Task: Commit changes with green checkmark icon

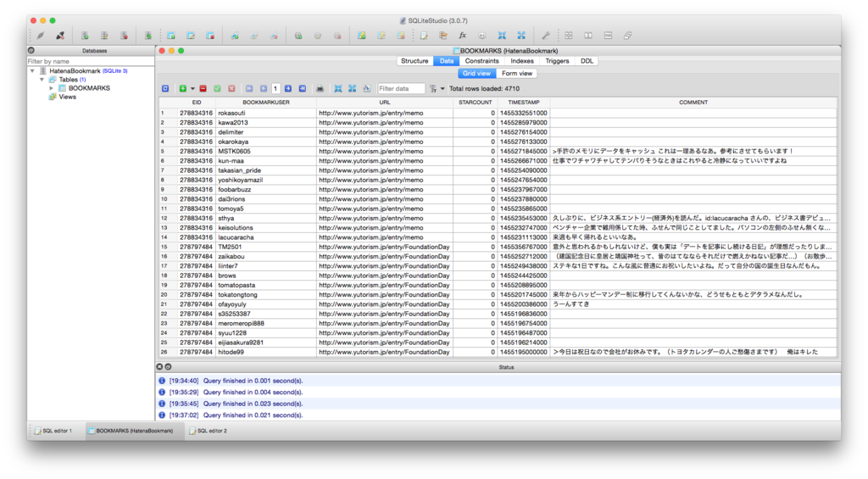Action: click(x=218, y=89)
